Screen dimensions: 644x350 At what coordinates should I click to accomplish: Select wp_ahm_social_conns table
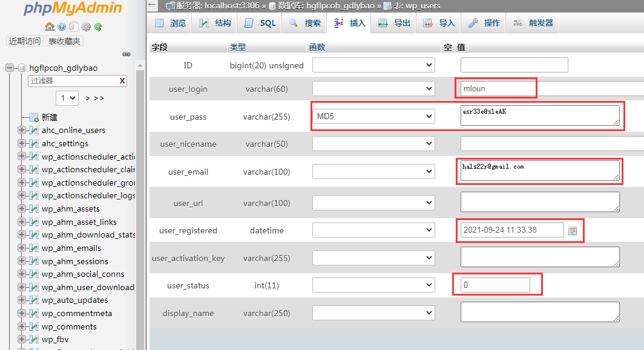83,274
